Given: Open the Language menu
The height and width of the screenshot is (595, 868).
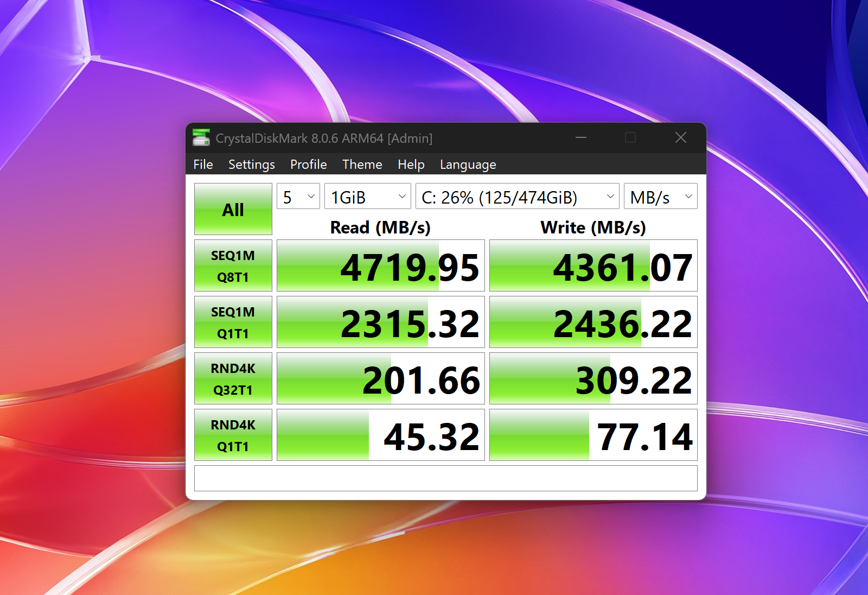Looking at the screenshot, I should (x=468, y=164).
